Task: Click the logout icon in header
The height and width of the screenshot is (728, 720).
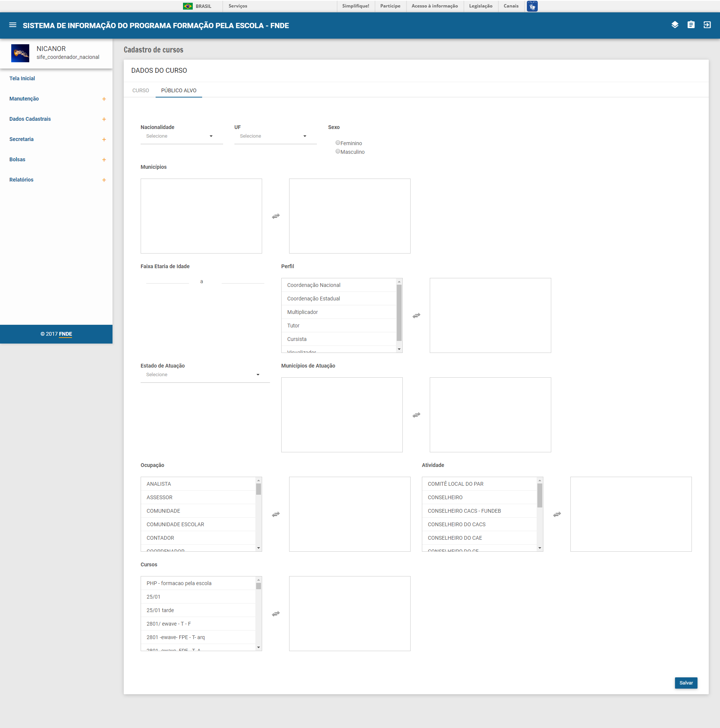Action: pos(707,25)
